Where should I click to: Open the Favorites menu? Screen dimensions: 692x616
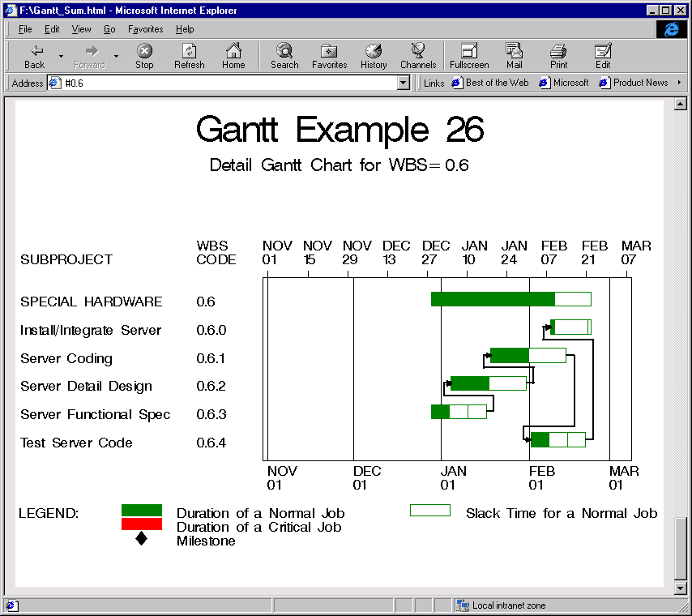[x=145, y=29]
